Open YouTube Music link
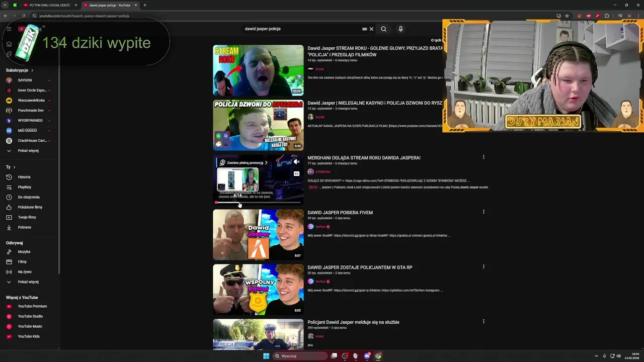The height and width of the screenshot is (362, 644). 30,326
